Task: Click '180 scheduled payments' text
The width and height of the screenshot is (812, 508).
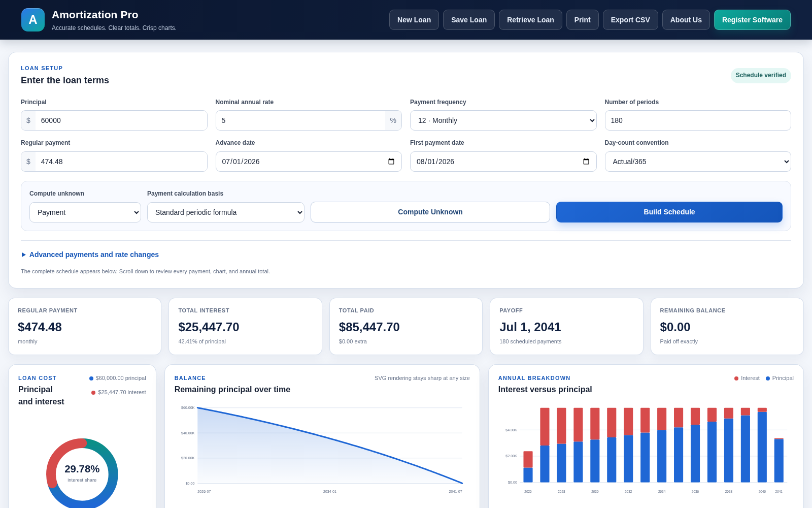Action: [530, 341]
